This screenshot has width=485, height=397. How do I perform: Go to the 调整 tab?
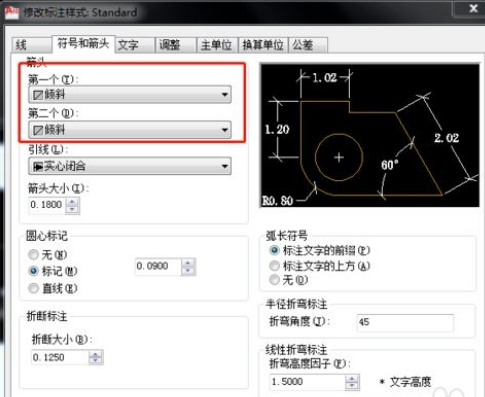click(x=176, y=45)
